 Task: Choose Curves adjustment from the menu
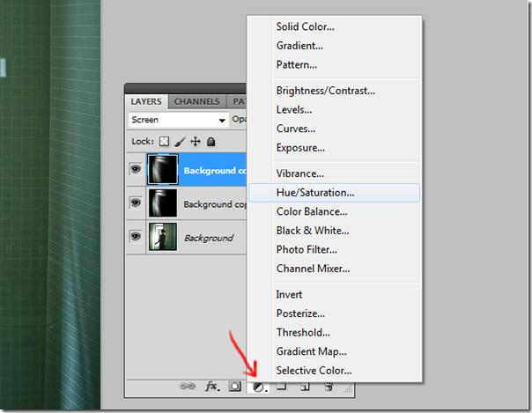pyautogui.click(x=294, y=129)
